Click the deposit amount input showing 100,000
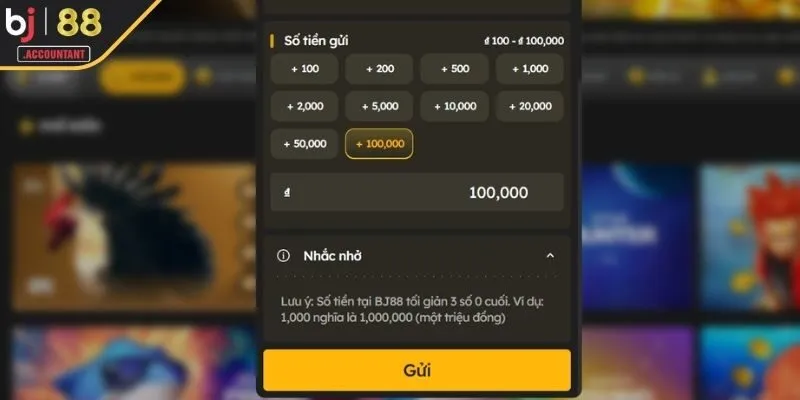This screenshot has height=400, width=800. click(417, 192)
